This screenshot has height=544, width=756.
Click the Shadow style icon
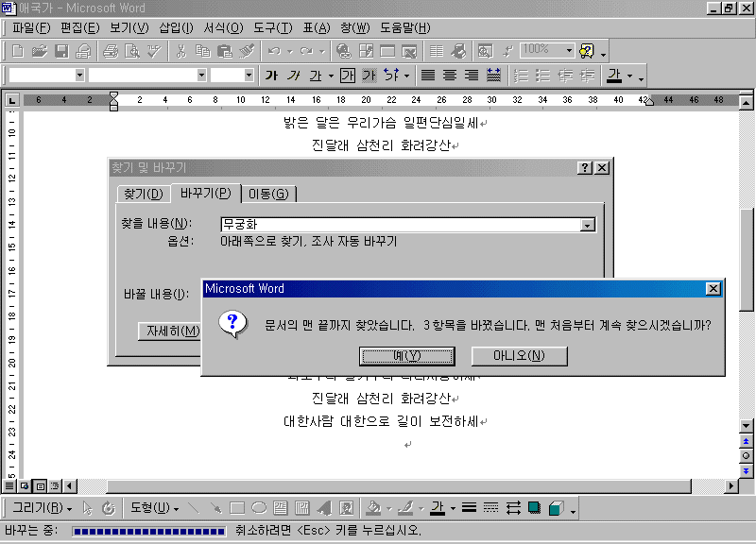click(x=534, y=508)
